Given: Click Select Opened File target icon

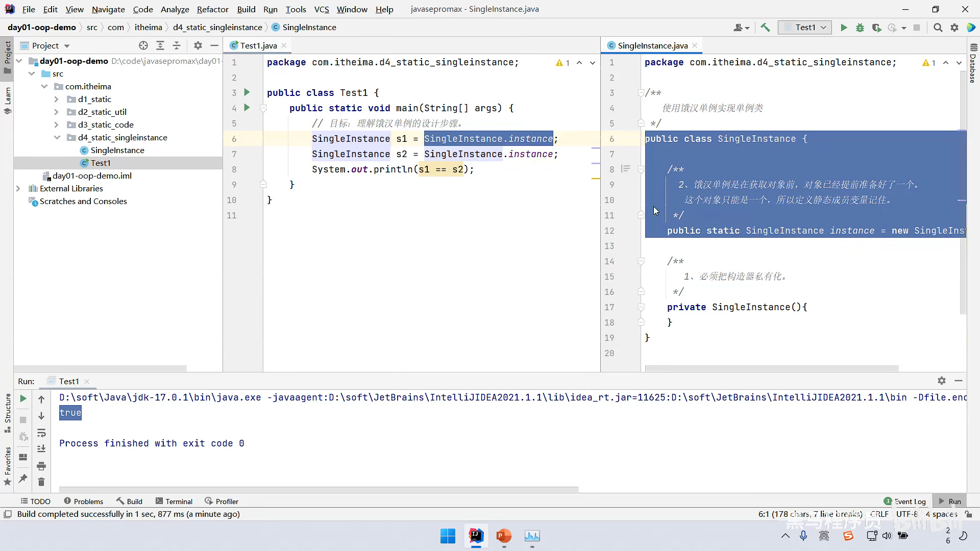Looking at the screenshot, I should click(x=143, y=45).
